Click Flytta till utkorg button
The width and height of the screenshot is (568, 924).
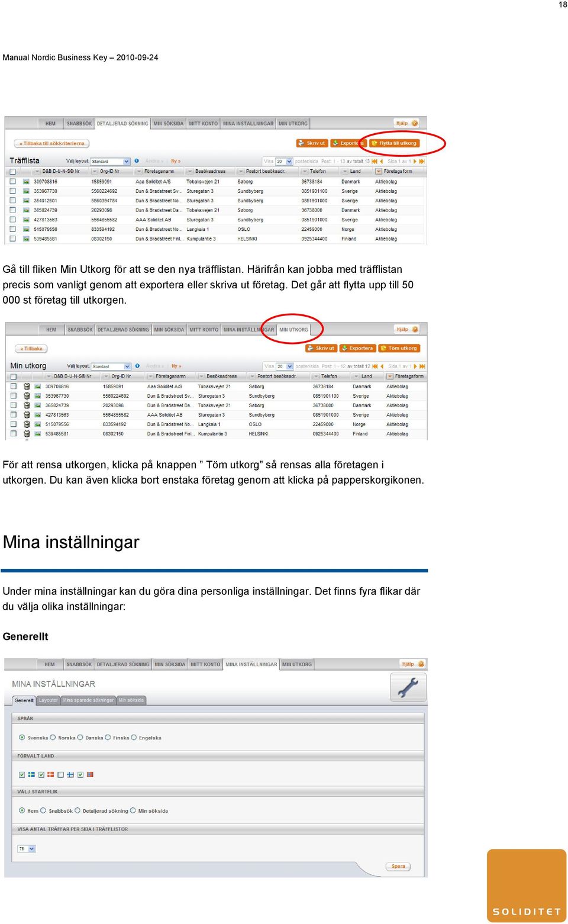point(394,143)
